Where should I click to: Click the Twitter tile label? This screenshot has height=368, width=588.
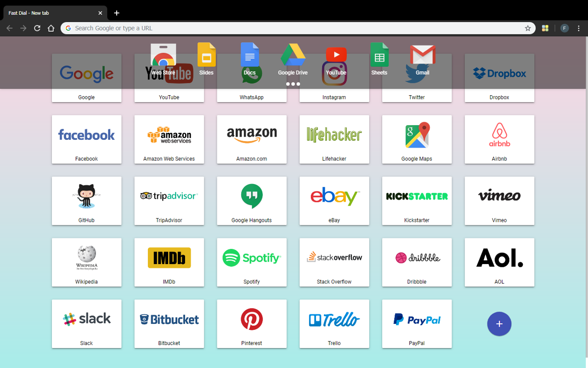[417, 98]
